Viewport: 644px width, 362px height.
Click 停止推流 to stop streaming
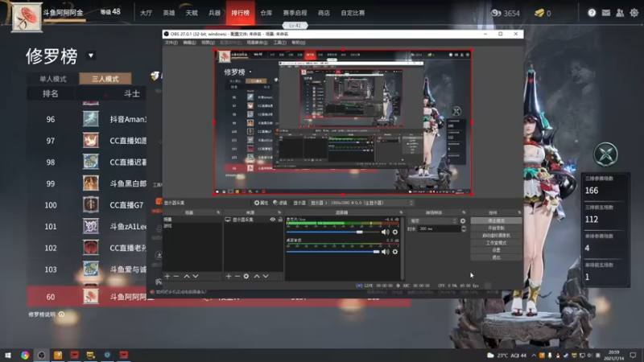tap(496, 220)
